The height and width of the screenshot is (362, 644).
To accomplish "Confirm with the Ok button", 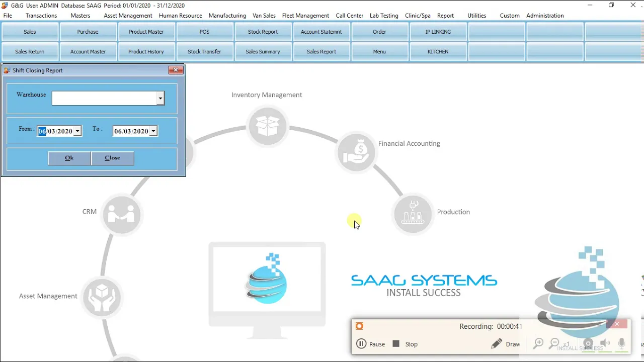I will pos(69,158).
